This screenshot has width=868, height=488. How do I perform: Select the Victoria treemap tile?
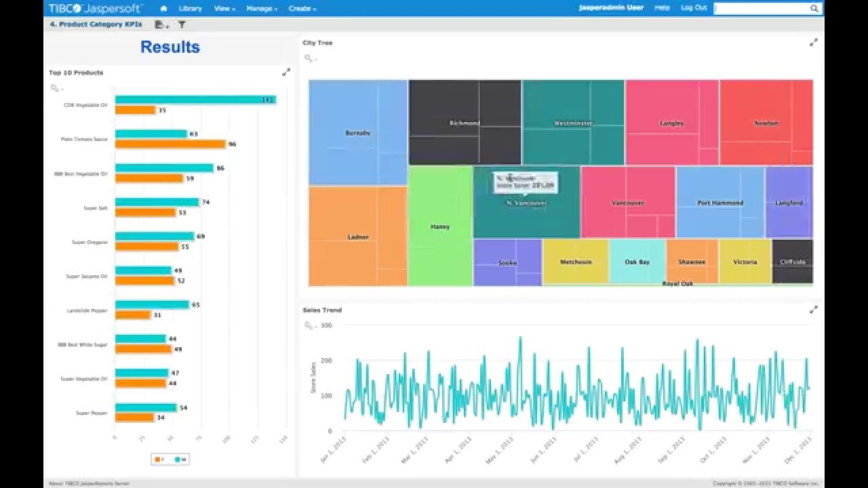(745, 262)
